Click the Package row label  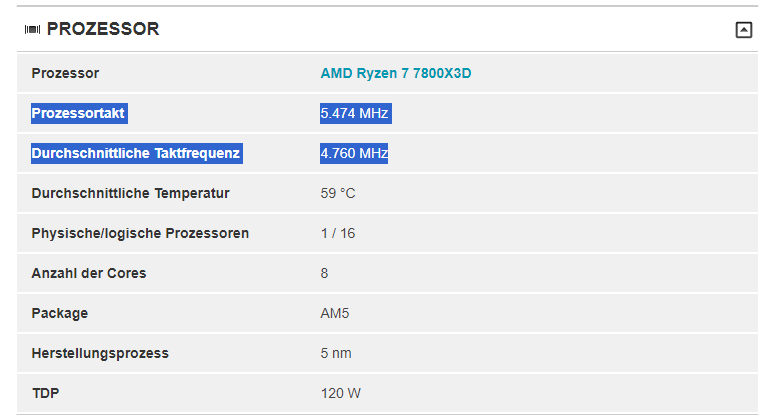pyautogui.click(x=60, y=313)
